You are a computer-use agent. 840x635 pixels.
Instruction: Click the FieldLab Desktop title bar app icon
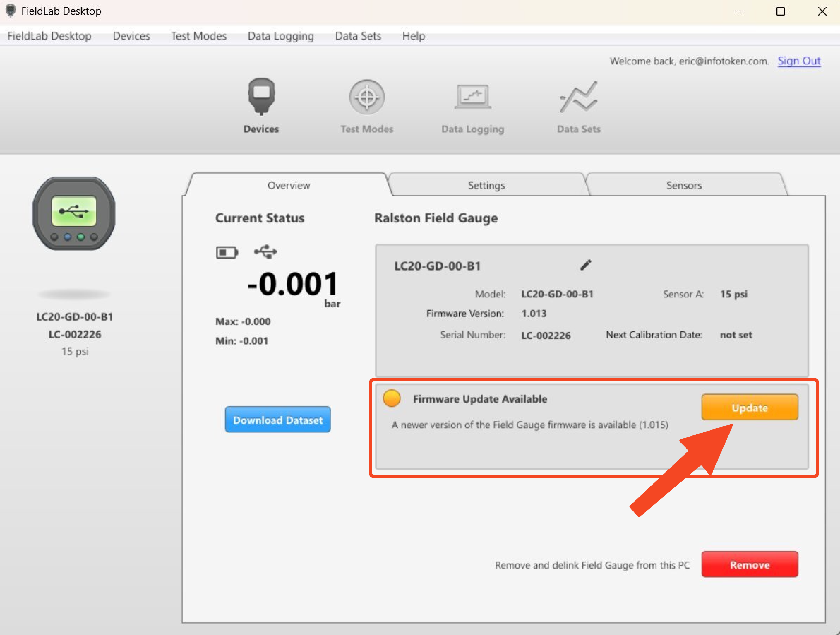[x=11, y=11]
